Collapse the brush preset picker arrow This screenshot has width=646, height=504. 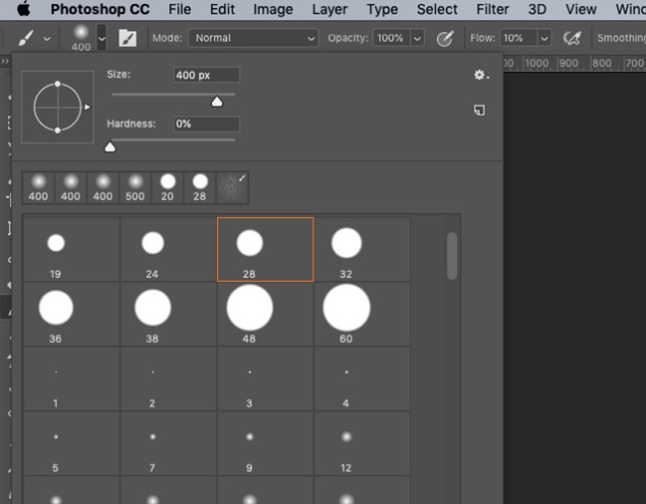point(101,39)
